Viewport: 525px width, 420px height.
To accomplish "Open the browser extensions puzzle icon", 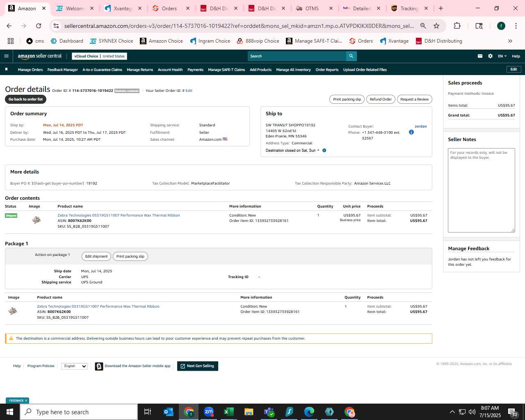I will 457,26.
